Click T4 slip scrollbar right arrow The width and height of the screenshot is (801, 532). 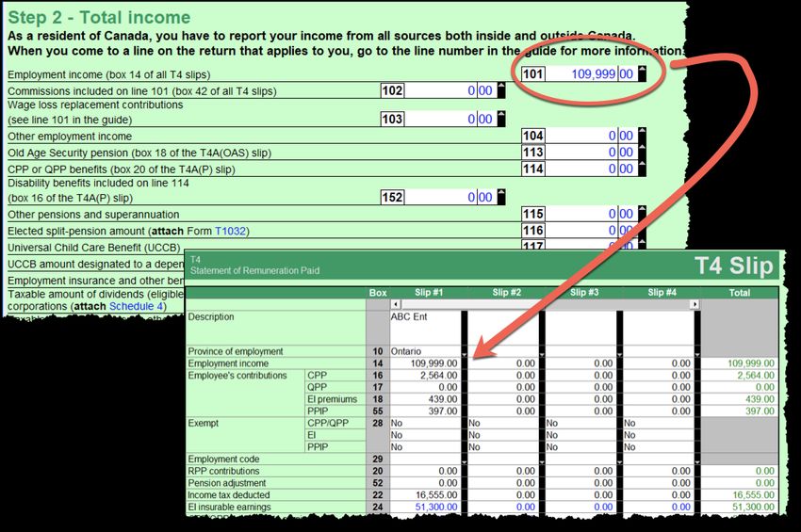point(695,304)
